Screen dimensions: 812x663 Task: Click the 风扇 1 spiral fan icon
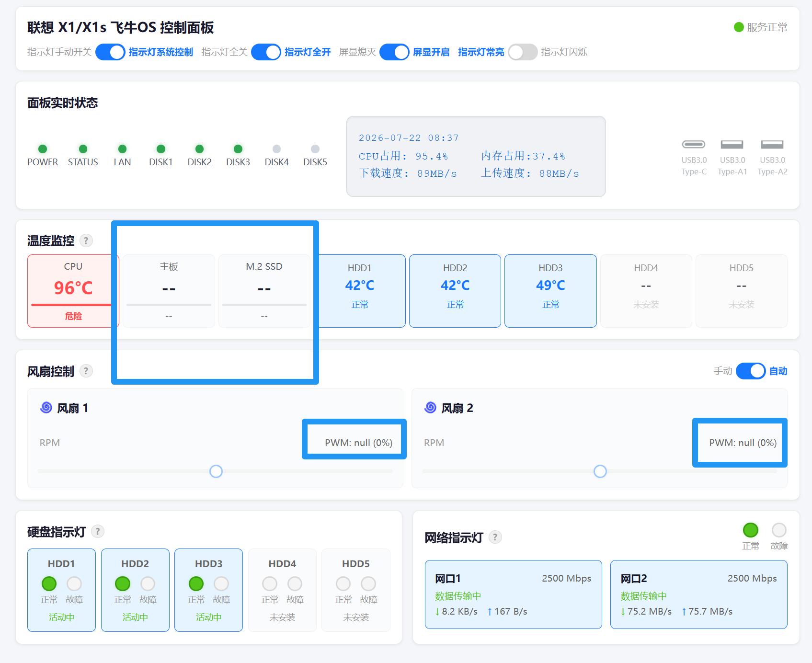pos(46,408)
